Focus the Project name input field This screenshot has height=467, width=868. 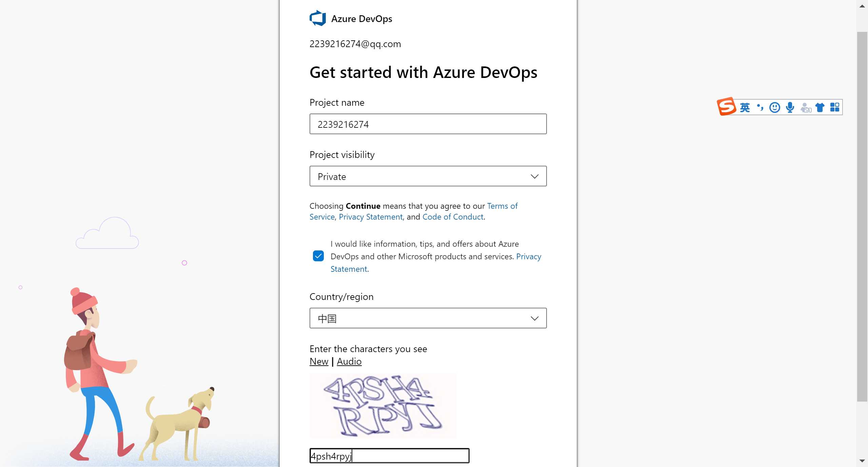428,124
